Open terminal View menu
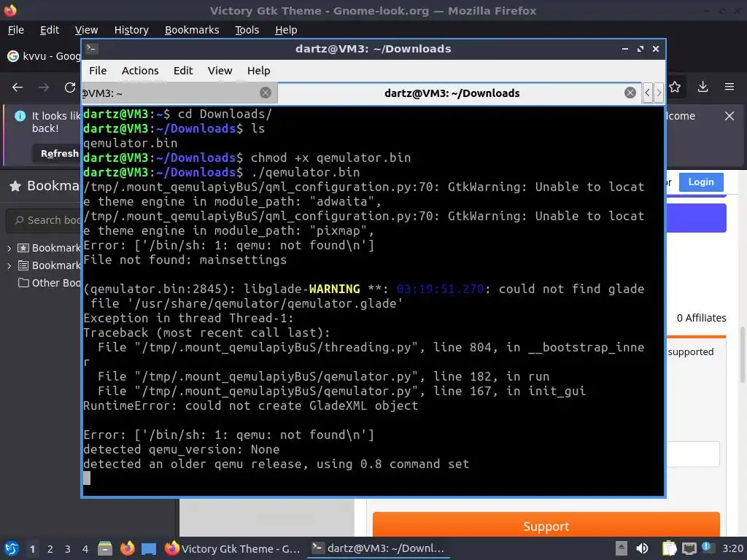 (x=220, y=71)
